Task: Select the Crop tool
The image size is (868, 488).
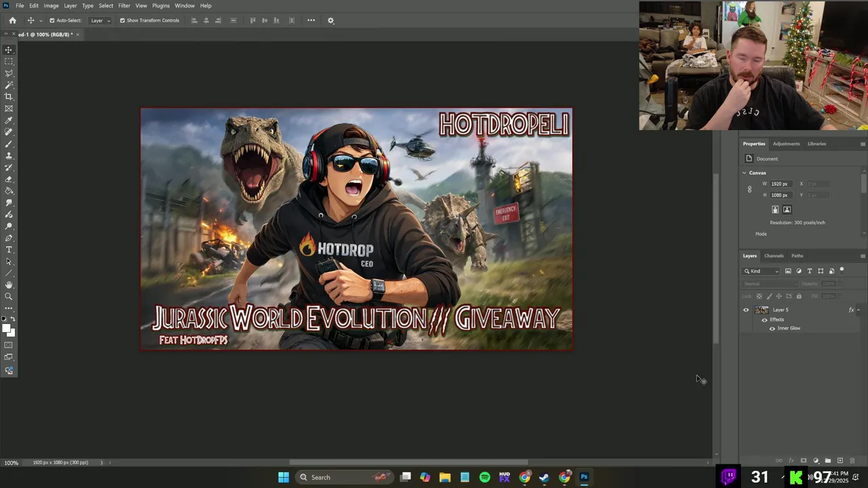Action: click(9, 97)
